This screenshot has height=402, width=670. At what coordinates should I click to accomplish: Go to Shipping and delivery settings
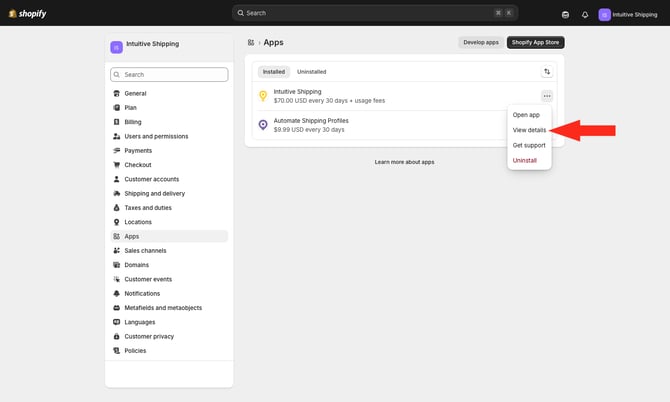[x=169, y=194]
